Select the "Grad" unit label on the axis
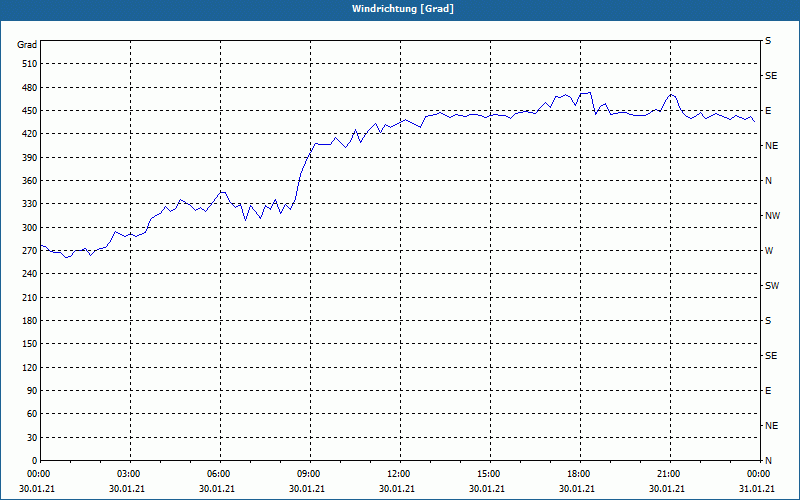800x500 pixels. tap(27, 45)
